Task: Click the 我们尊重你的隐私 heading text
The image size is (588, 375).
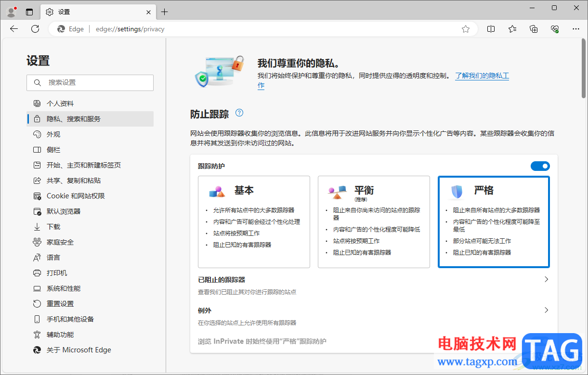Action: pyautogui.click(x=299, y=63)
